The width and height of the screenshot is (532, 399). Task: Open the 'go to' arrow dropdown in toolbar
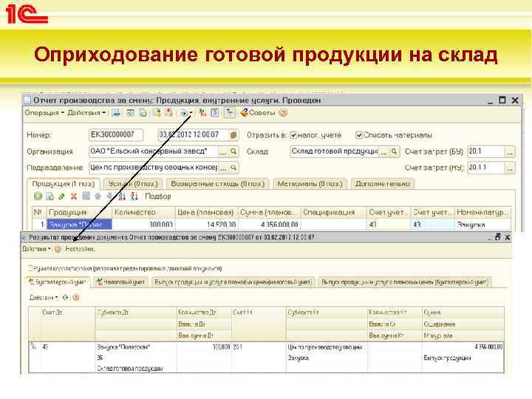186,112
